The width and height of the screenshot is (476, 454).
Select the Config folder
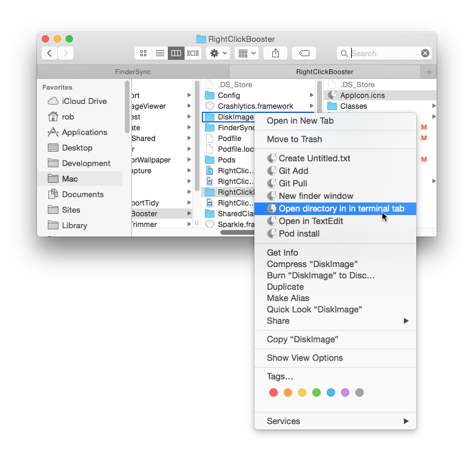[x=258, y=96]
